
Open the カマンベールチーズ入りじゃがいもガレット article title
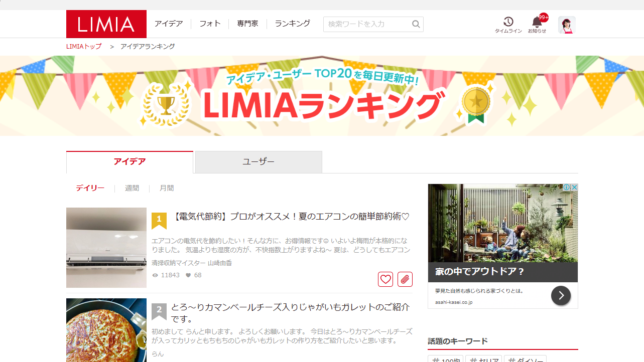[291, 313]
